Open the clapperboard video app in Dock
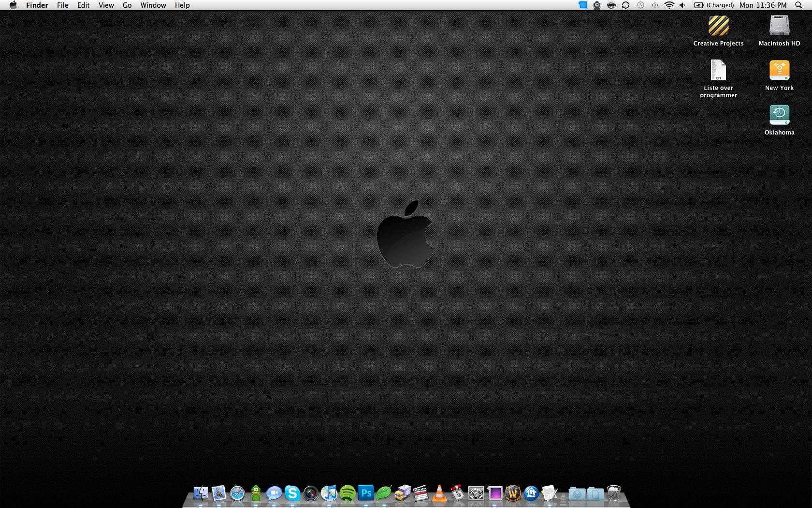This screenshot has width=812, height=508. click(421, 493)
